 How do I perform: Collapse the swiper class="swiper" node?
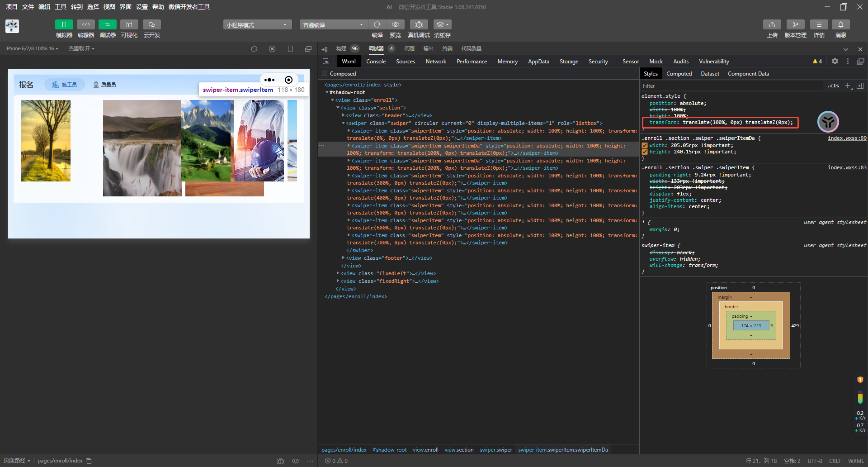click(343, 123)
